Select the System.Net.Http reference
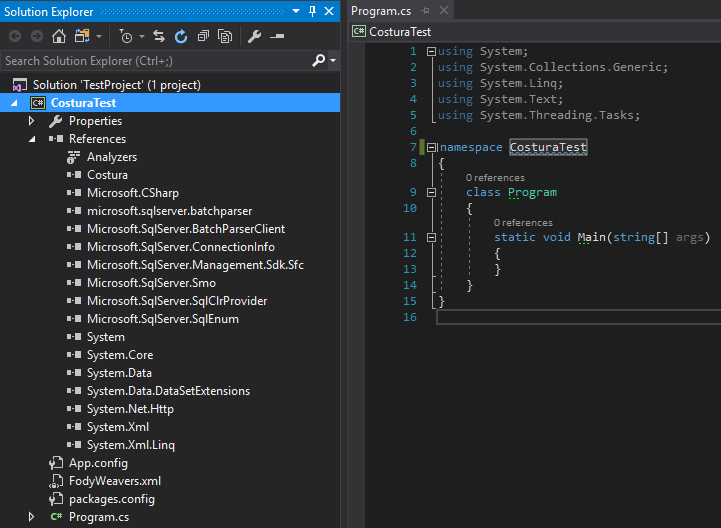Screen dimensions: 721x528 (130, 408)
